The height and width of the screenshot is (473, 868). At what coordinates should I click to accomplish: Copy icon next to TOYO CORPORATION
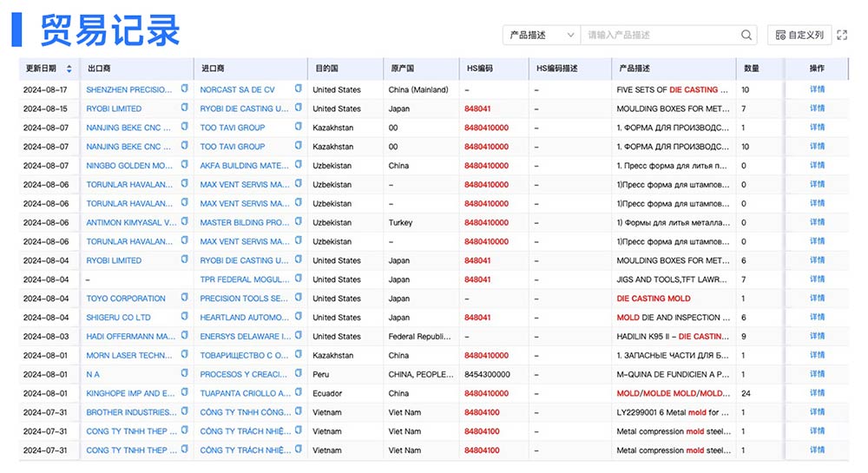184,297
